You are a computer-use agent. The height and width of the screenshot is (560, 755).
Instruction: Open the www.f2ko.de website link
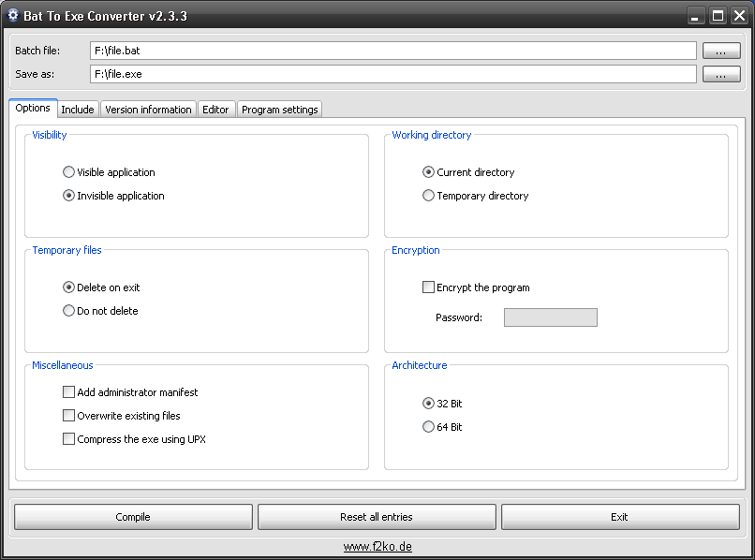point(377,546)
